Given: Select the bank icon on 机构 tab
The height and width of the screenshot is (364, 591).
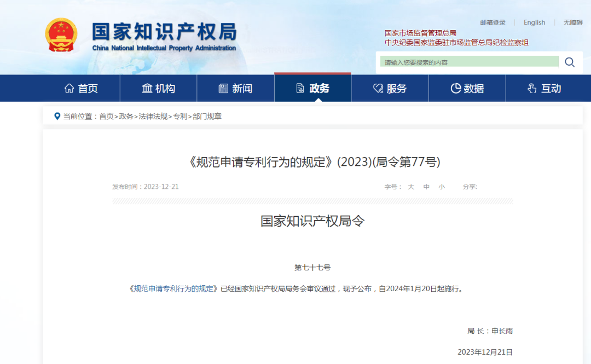Looking at the screenshot, I should click(x=146, y=88).
